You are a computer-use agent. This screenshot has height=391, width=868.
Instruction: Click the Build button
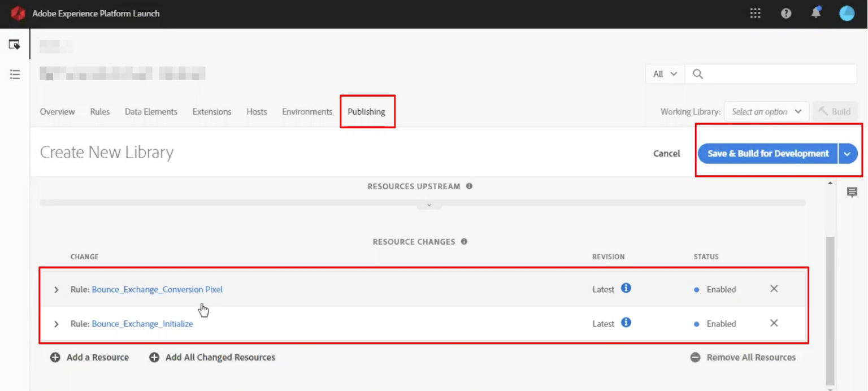pyautogui.click(x=835, y=112)
